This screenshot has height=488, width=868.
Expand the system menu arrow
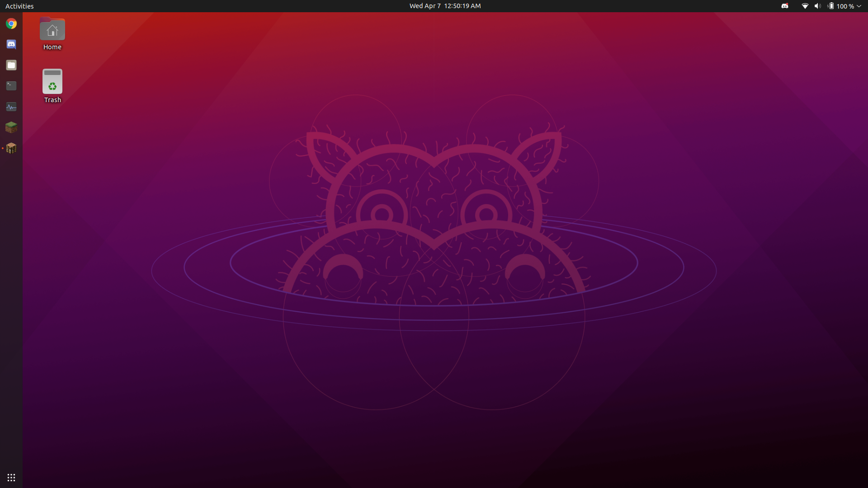coord(859,6)
